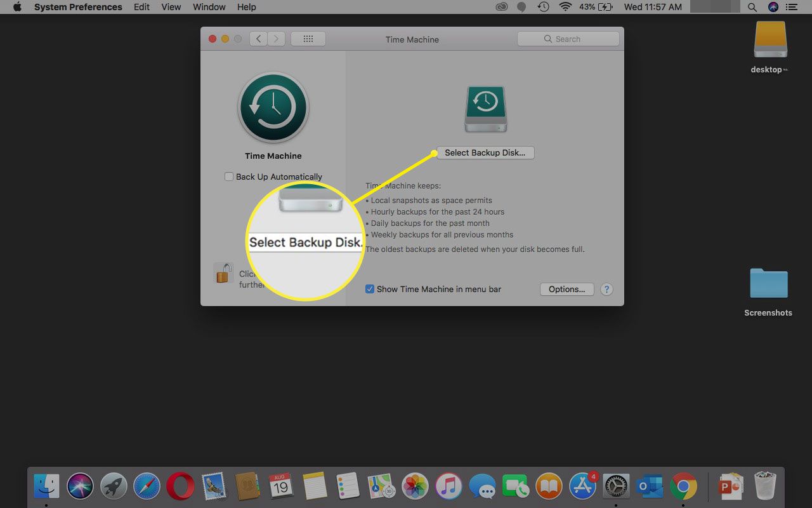Image resolution: width=812 pixels, height=508 pixels.
Task: Open Creative Cloud menu bar icon
Action: point(502,7)
